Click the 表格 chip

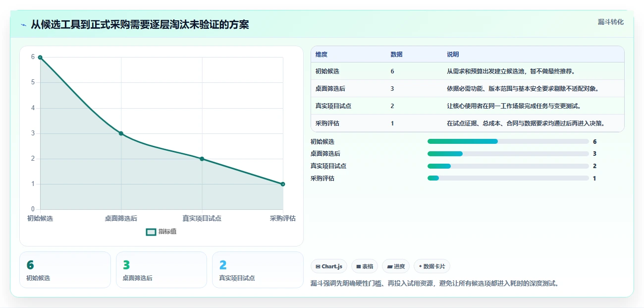[365, 266]
